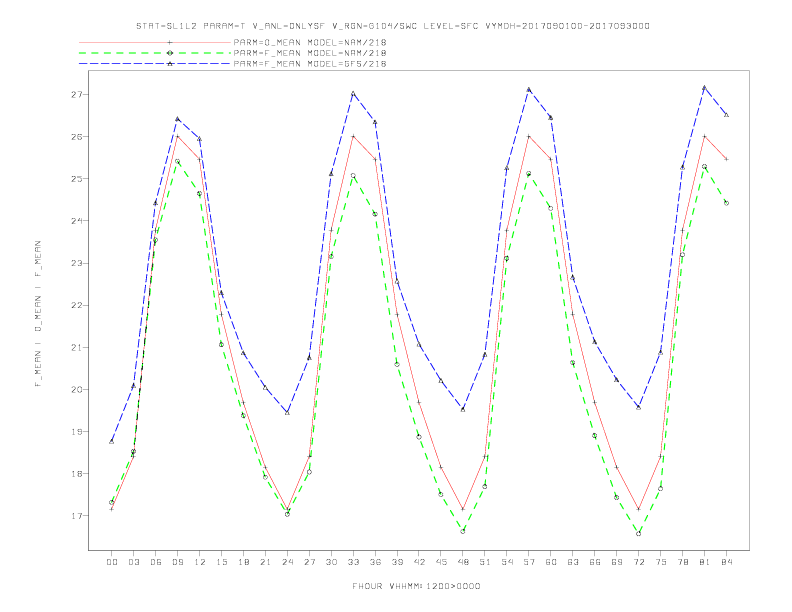Click x-axis forecast hour label 45
Image resolution: width=792 pixels, height=612 pixels.
(441, 562)
